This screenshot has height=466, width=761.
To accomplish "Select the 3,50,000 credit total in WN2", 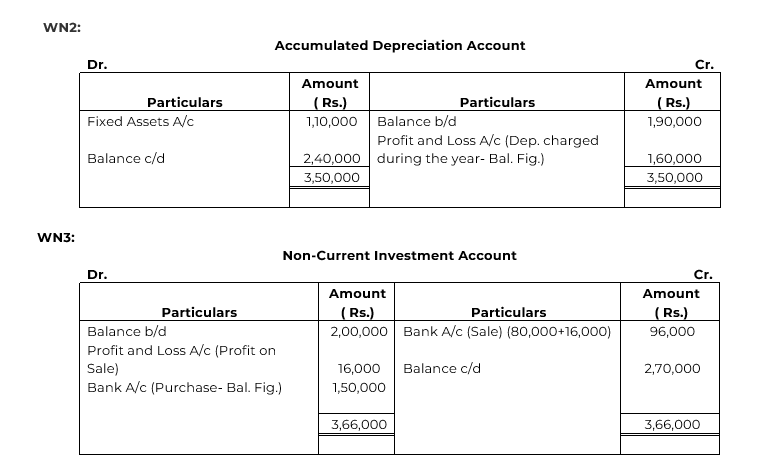I will click(x=674, y=177).
